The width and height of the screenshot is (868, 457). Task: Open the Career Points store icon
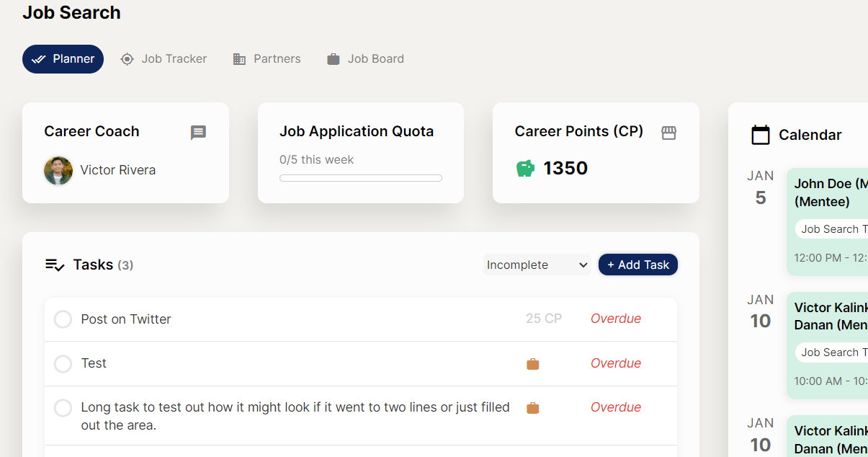tap(669, 133)
